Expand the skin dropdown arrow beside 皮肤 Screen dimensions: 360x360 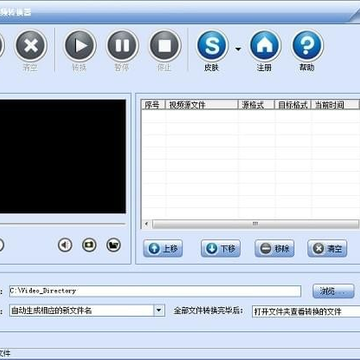coord(238,49)
